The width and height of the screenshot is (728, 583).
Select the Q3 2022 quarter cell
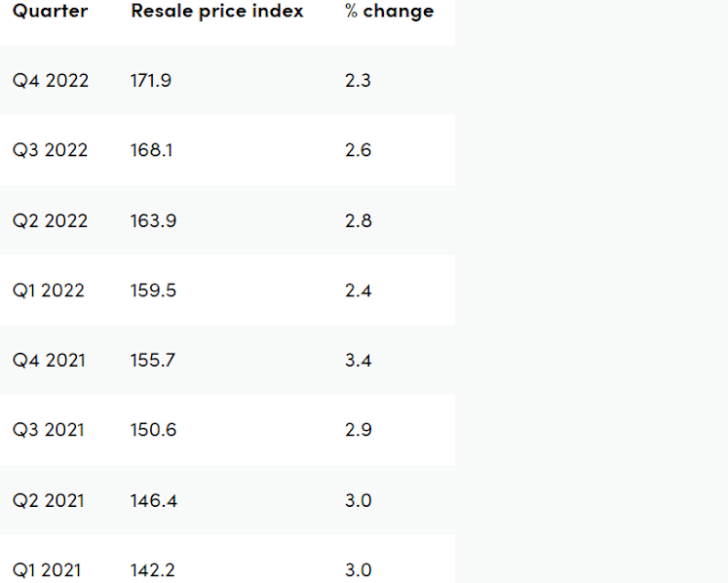(x=50, y=150)
